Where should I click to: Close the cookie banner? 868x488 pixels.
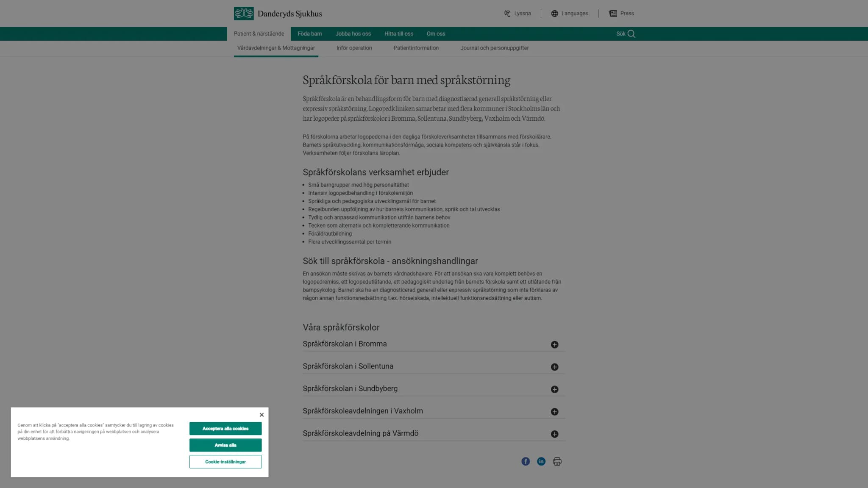tap(262, 415)
